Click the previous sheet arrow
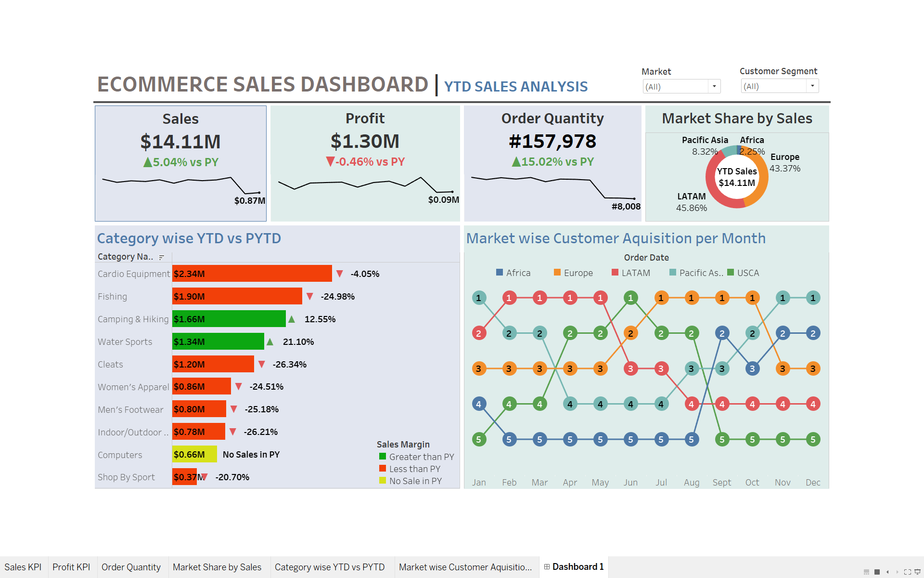This screenshot has width=924, height=578. 887,572
